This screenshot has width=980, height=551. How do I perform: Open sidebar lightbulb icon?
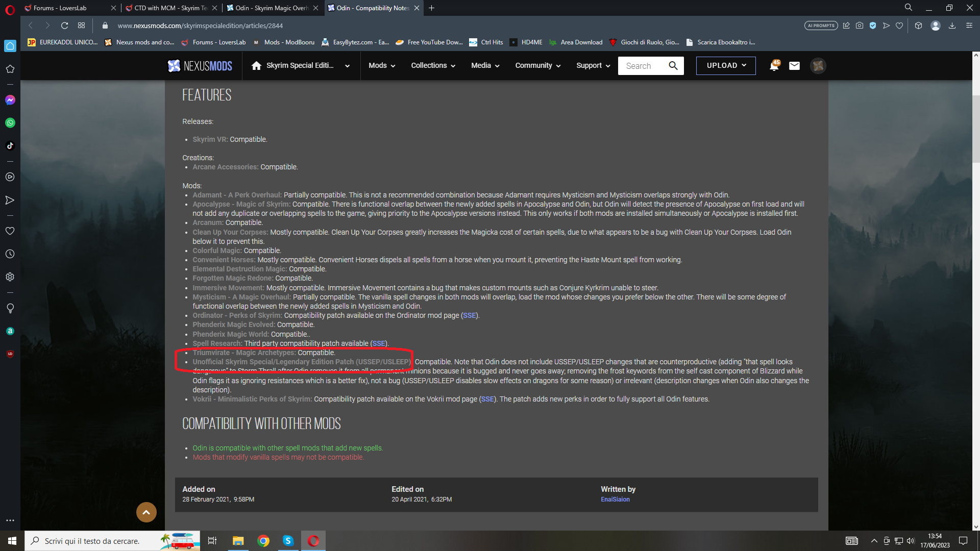(x=10, y=308)
